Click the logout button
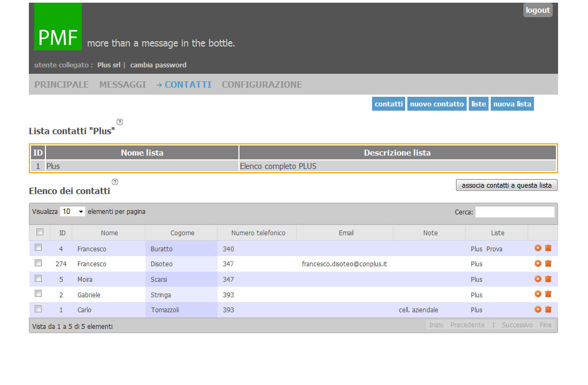This screenshot has width=588, height=385. pos(538,10)
